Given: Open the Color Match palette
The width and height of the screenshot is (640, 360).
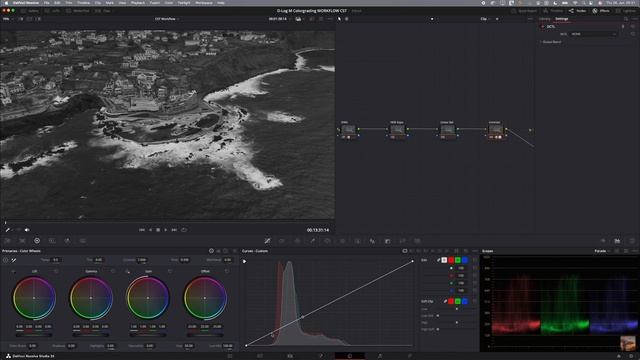Looking at the screenshot, I should (x=22, y=241).
